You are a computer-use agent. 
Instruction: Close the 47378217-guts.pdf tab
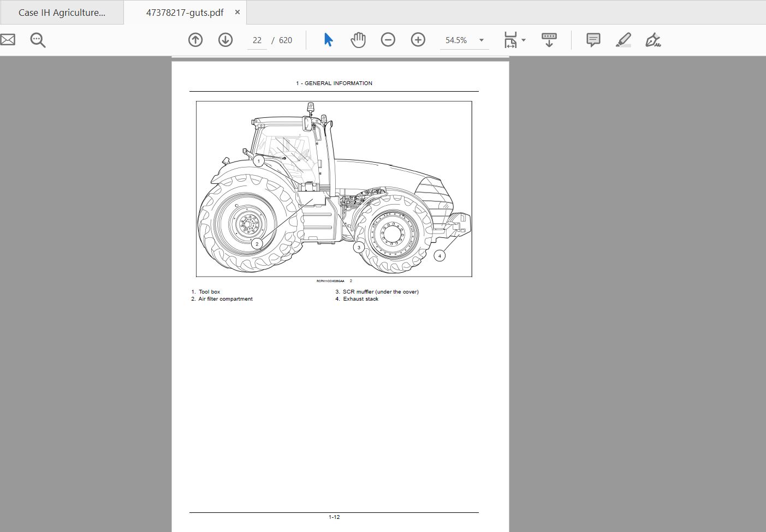click(237, 11)
